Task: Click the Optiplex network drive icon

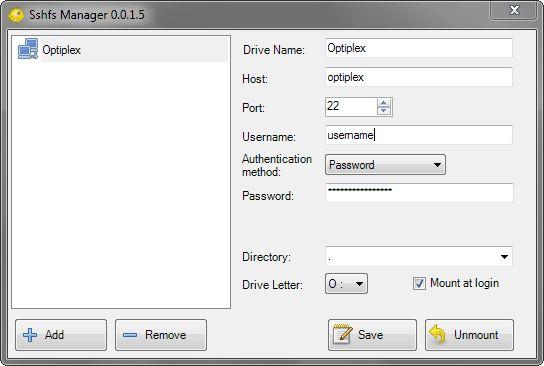Action: tap(28, 49)
